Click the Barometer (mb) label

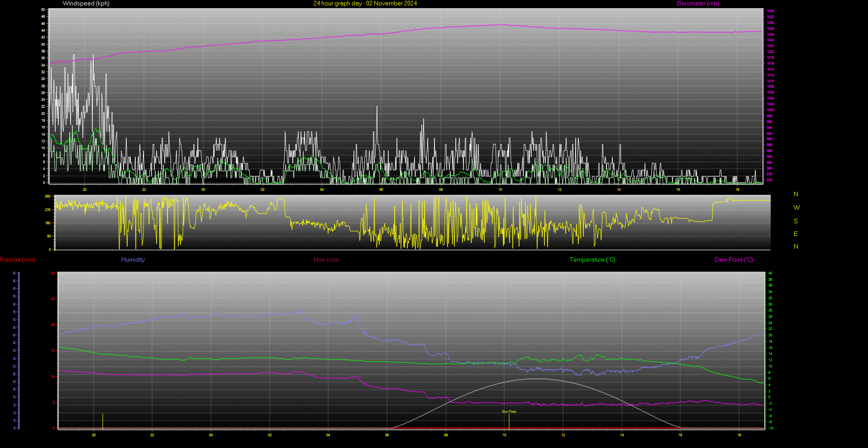pyautogui.click(x=698, y=4)
